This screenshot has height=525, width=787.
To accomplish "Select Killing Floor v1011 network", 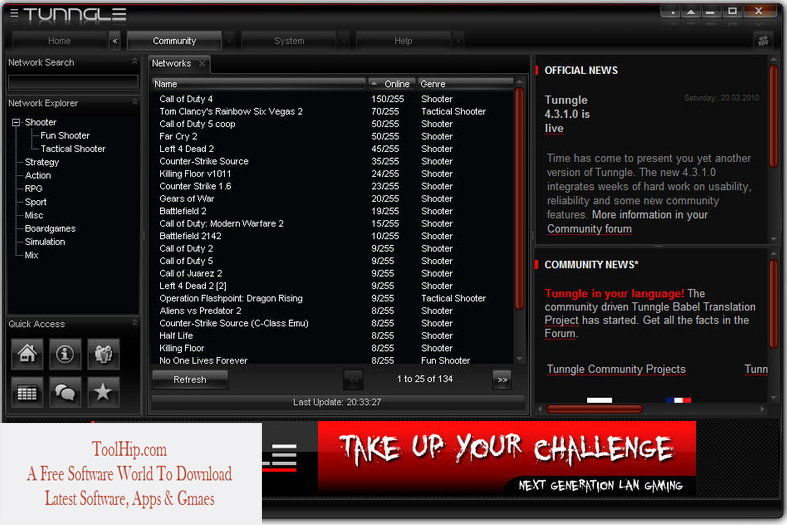I will pos(333,174).
